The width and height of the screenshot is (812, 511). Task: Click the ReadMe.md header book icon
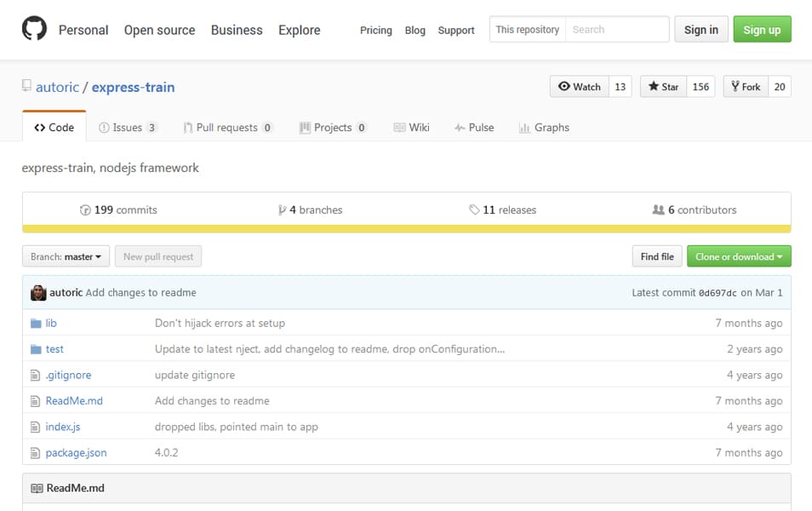[37, 489]
